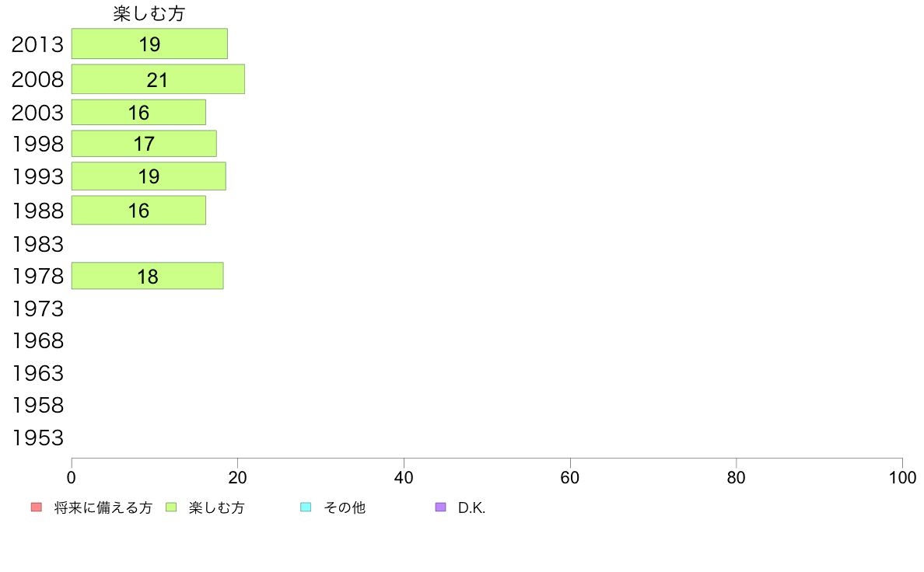Toggle the 将来に備える方 legend label
Image resolution: width=924 pixels, height=572 pixels.
point(103,507)
